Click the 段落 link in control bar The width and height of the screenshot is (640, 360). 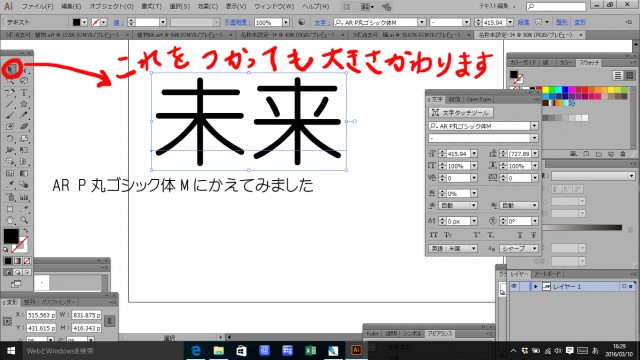[x=523, y=22]
